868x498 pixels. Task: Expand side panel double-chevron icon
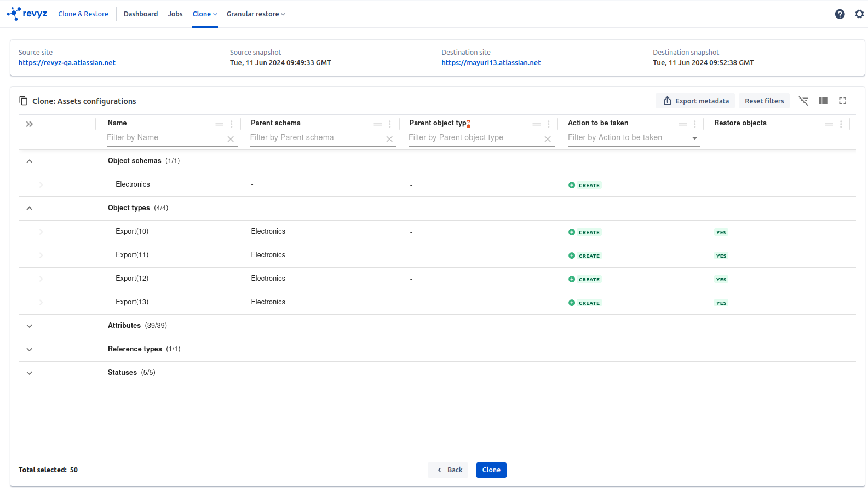[x=30, y=124]
